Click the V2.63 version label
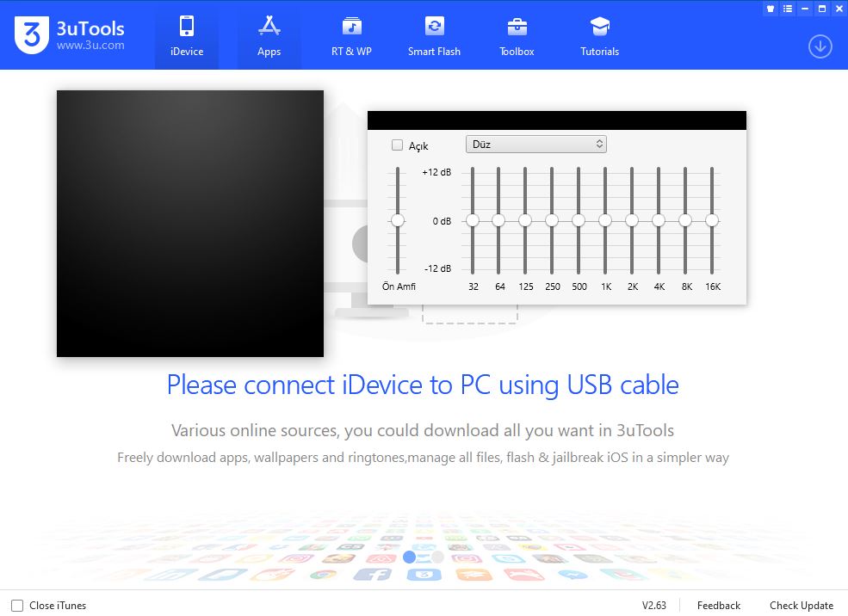The width and height of the screenshot is (848, 616). pos(653,605)
